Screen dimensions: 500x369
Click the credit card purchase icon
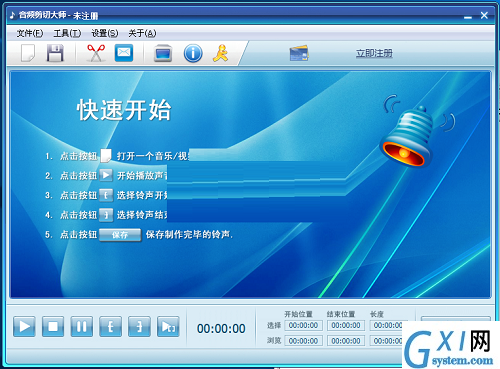[x=299, y=53]
